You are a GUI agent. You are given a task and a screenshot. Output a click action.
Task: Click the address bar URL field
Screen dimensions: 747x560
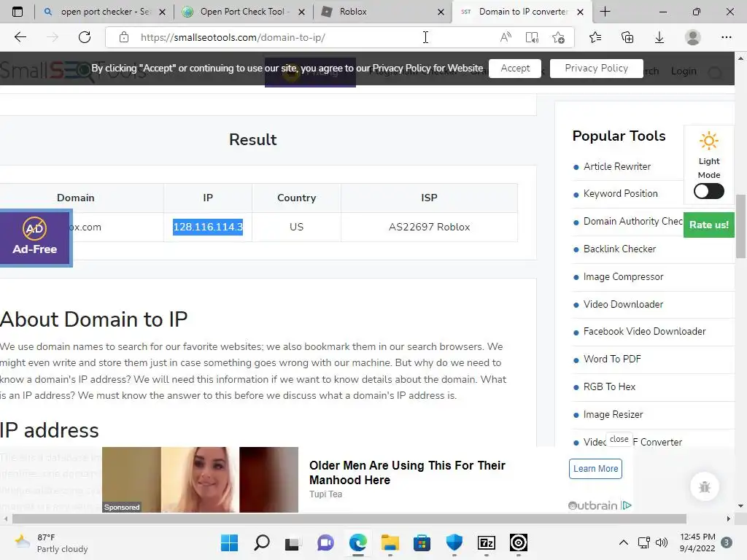[x=305, y=37]
